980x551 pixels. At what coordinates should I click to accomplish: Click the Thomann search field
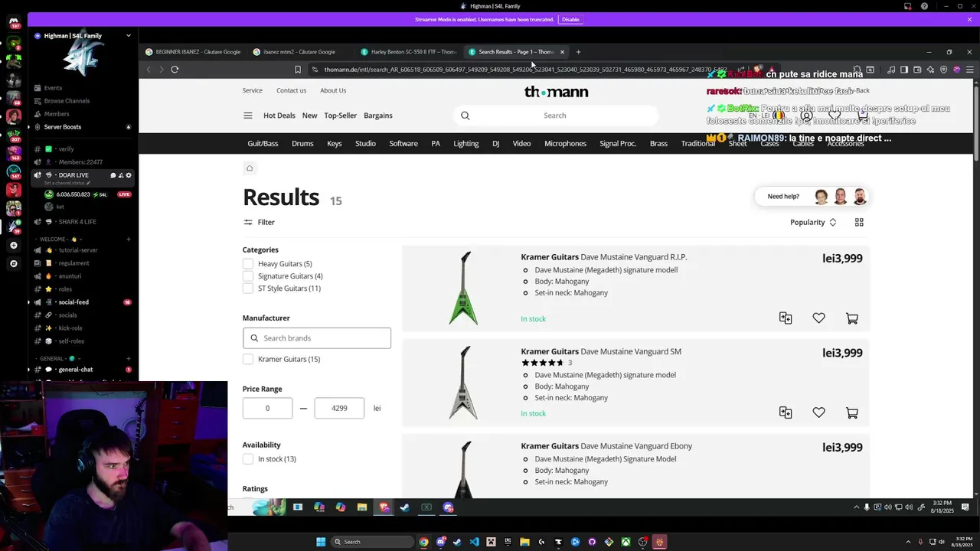tap(555, 116)
